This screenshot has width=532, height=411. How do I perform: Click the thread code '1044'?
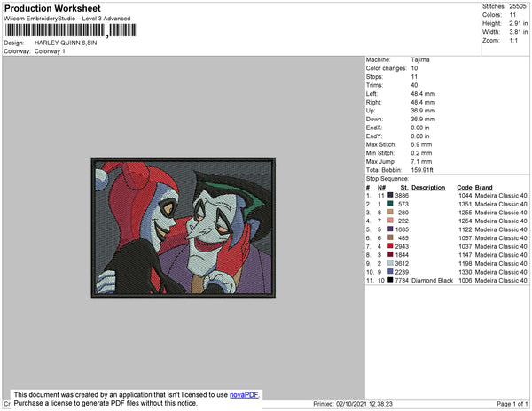[465, 196]
